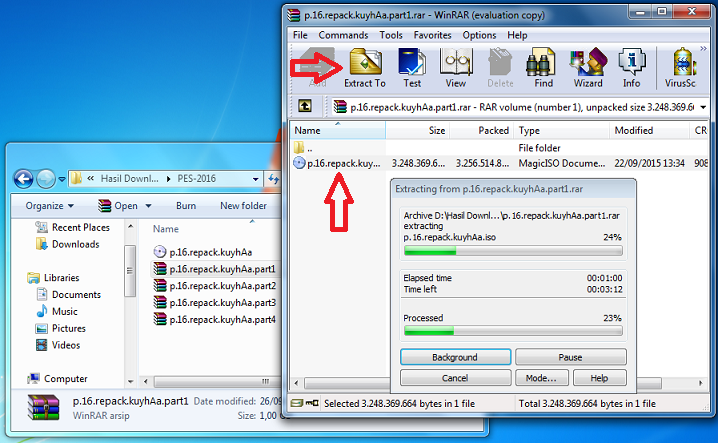The width and height of the screenshot is (718, 443).
Task: Click the Pause button
Action: [571, 357]
